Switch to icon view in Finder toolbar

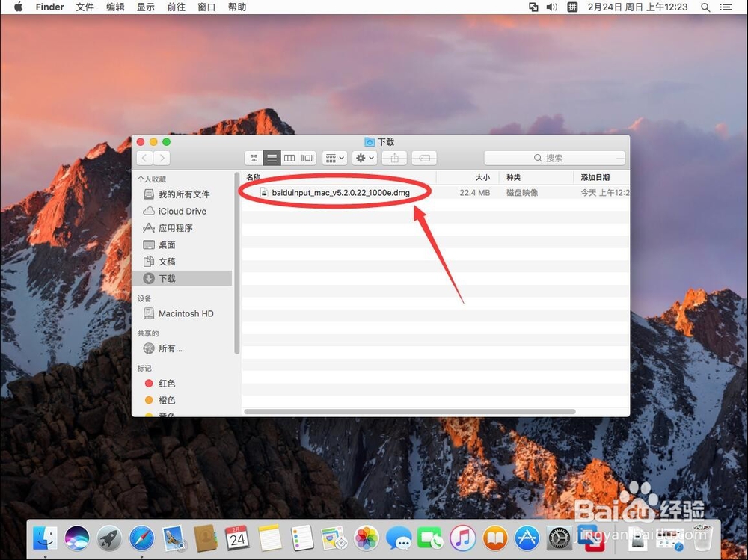pyautogui.click(x=254, y=158)
